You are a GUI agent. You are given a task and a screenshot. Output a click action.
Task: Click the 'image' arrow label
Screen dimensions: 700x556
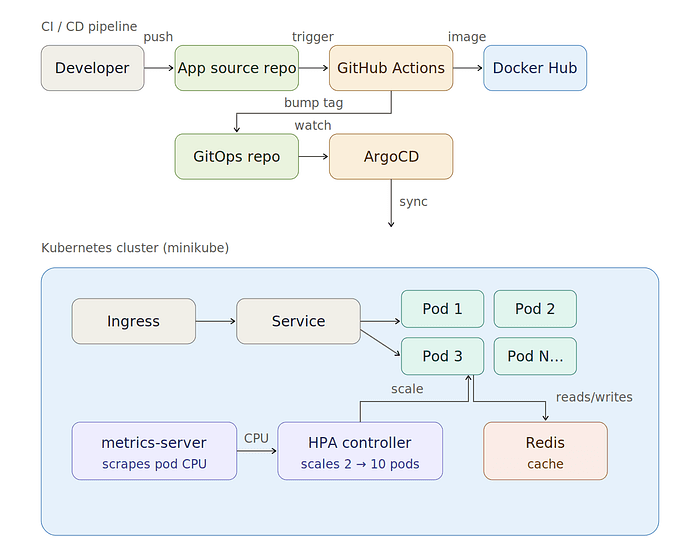[x=467, y=37]
